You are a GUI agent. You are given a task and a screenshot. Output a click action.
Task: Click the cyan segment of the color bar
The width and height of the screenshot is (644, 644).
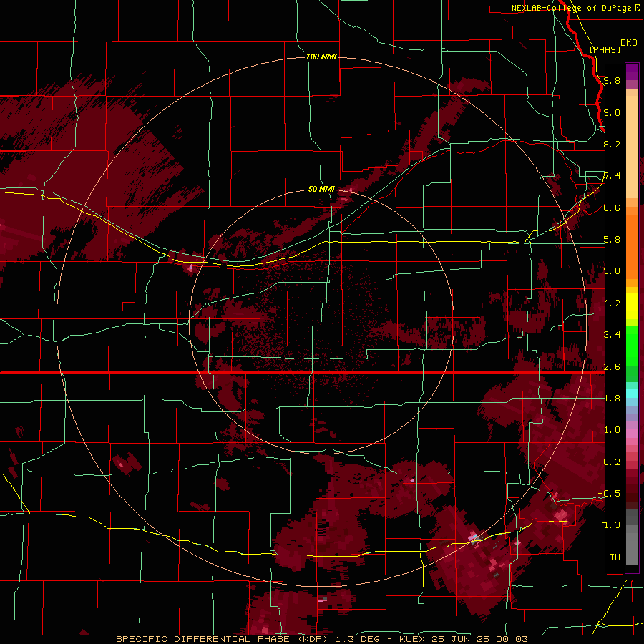(x=632, y=394)
